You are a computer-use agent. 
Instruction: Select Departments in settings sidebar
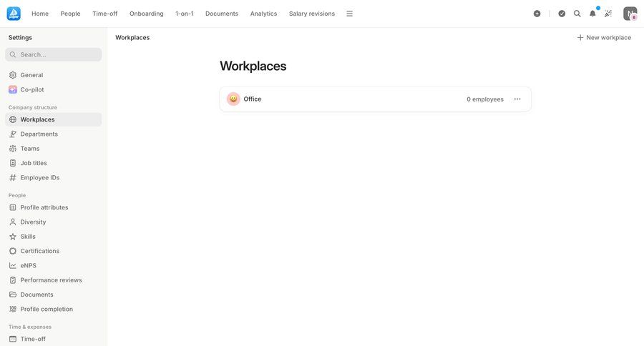[x=54, y=134]
